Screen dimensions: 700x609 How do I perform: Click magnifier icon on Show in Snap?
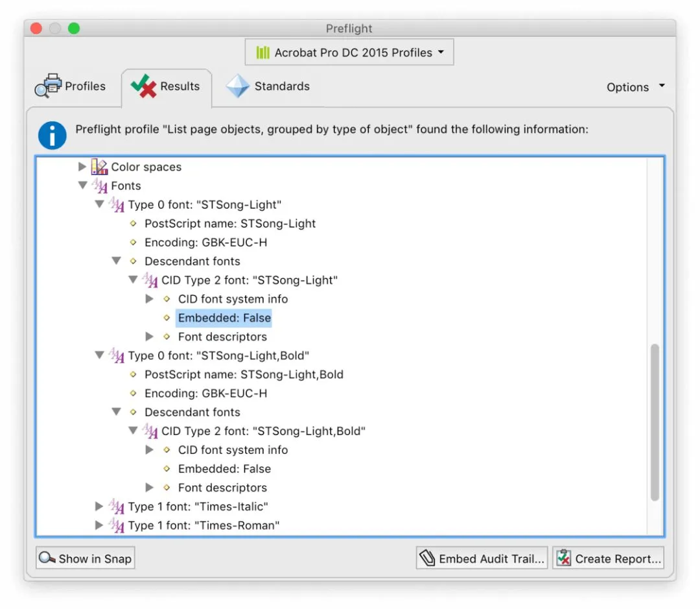tap(47, 558)
